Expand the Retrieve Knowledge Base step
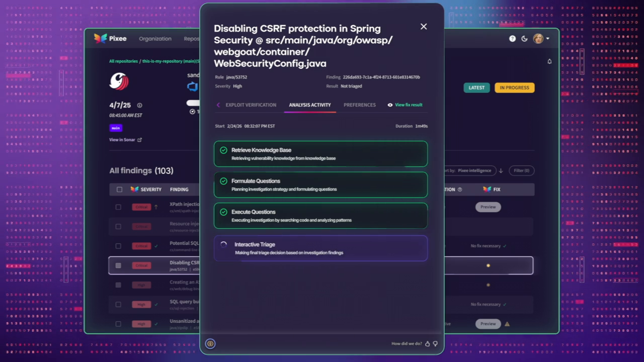The width and height of the screenshot is (644, 362). coord(320,154)
